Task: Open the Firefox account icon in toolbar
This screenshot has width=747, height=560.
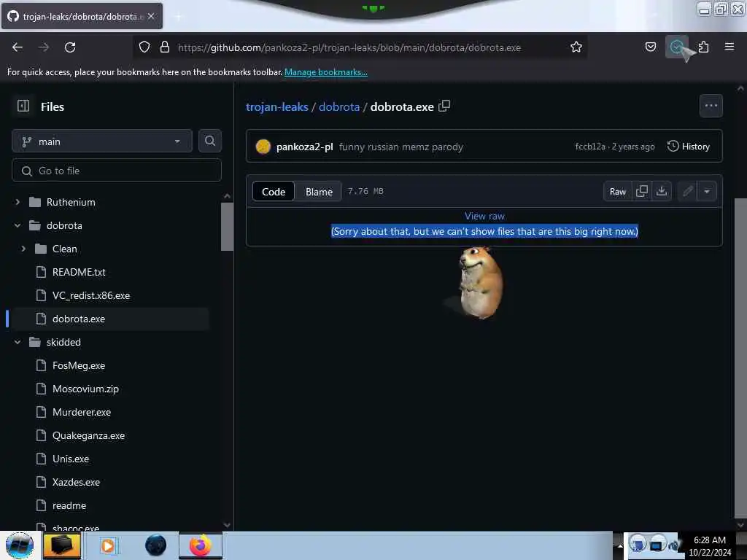Action: pos(676,47)
